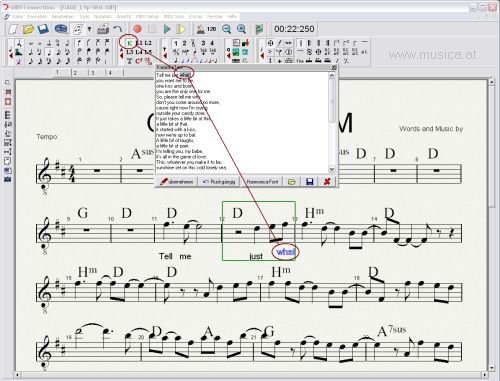The height and width of the screenshot is (381, 500).
Task: Zoom in with the plus magnifier icon
Action: point(241,29)
